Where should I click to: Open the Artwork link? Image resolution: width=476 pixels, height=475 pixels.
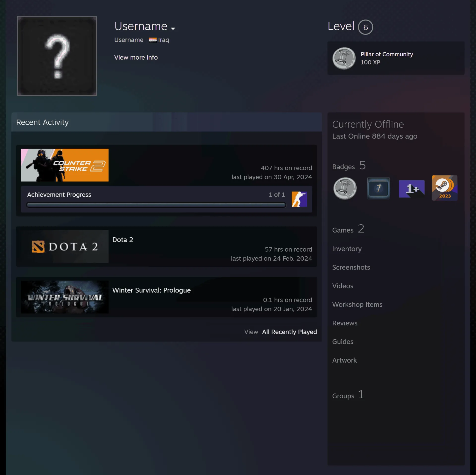pos(344,360)
